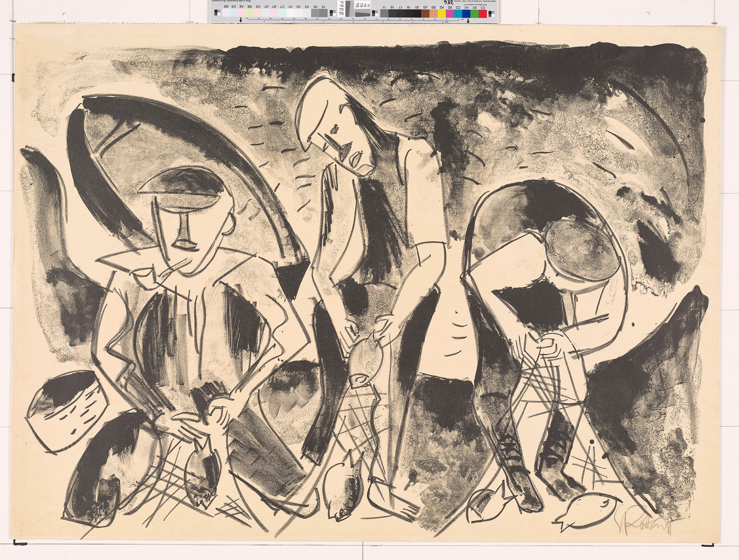Viewport: 739px width, 560px height.
Task: Click the salmon B5 color patch
Action: click(x=433, y=13)
